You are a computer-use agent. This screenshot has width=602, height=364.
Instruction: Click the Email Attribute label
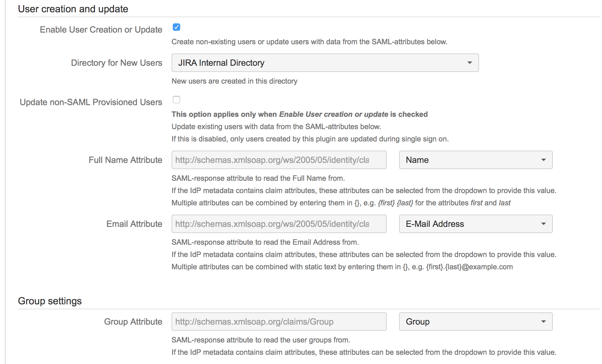pyautogui.click(x=134, y=224)
